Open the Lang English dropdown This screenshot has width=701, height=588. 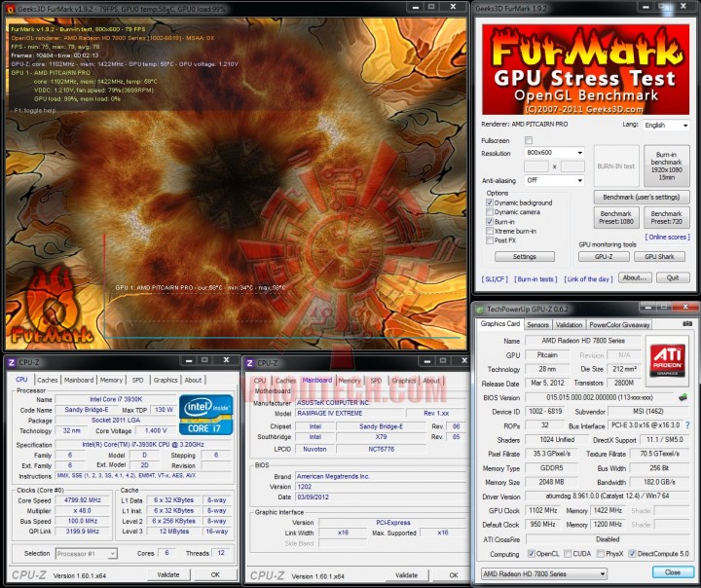[x=666, y=126]
